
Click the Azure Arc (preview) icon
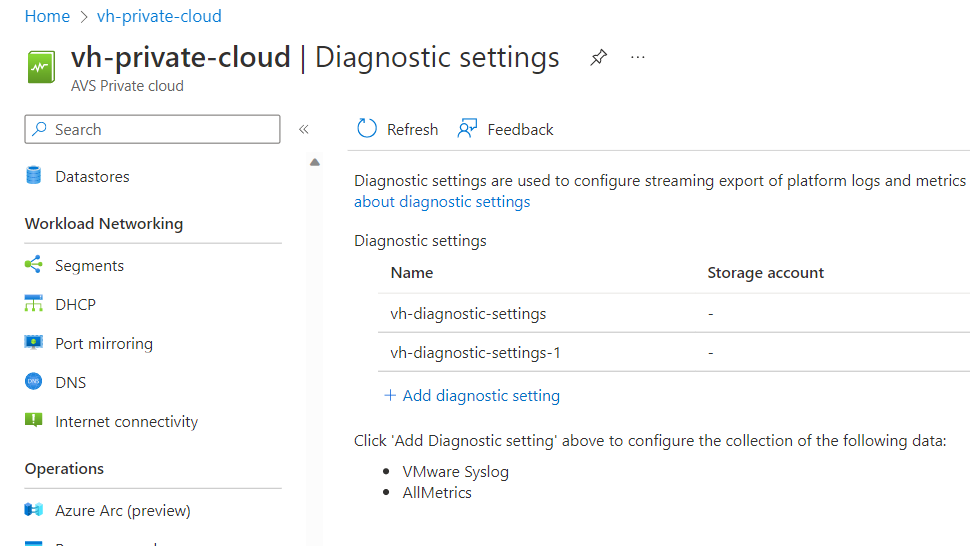(x=34, y=510)
